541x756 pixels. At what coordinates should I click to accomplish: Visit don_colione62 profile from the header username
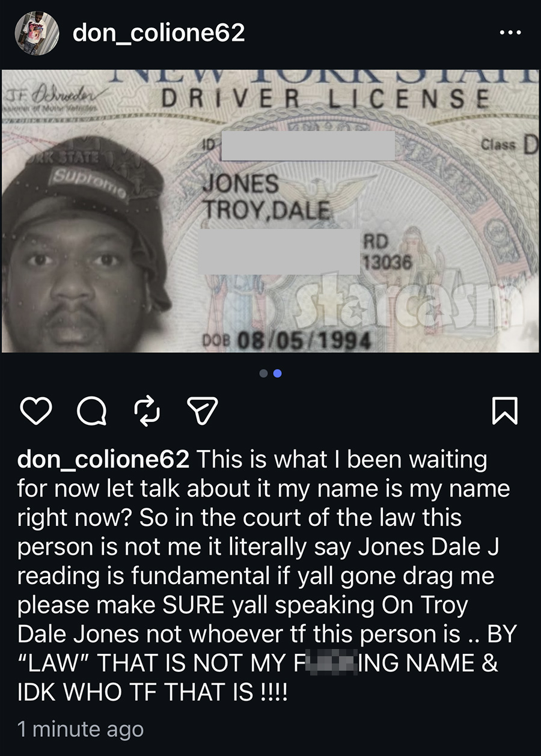pos(159,33)
